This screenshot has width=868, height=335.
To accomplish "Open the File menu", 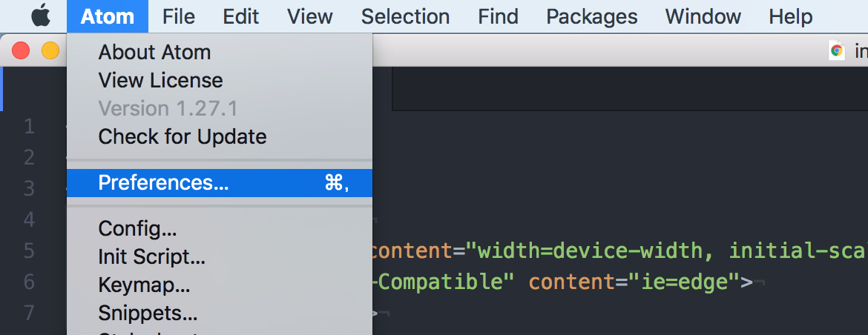I will tap(179, 16).
